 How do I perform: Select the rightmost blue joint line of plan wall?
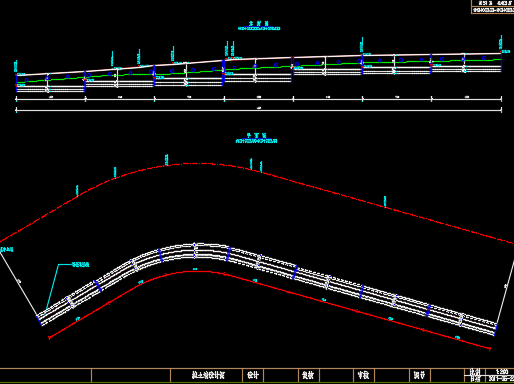[496, 329]
